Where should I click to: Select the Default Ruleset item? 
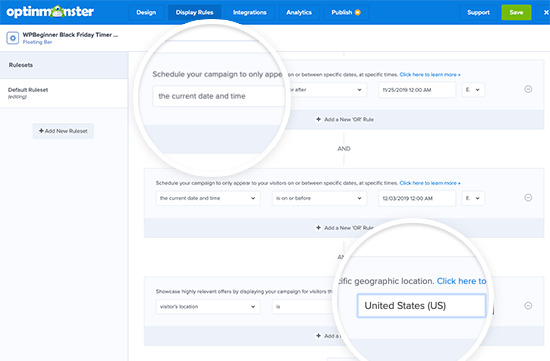64,93
